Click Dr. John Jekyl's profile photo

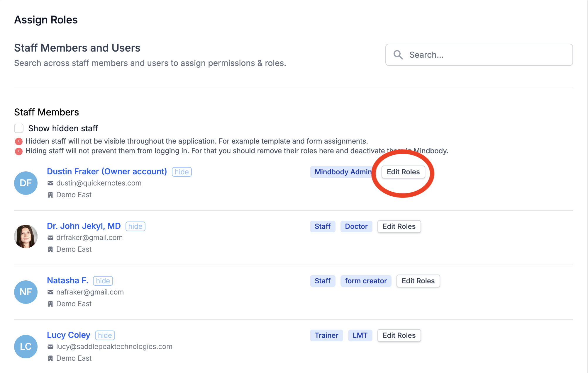pyautogui.click(x=26, y=236)
